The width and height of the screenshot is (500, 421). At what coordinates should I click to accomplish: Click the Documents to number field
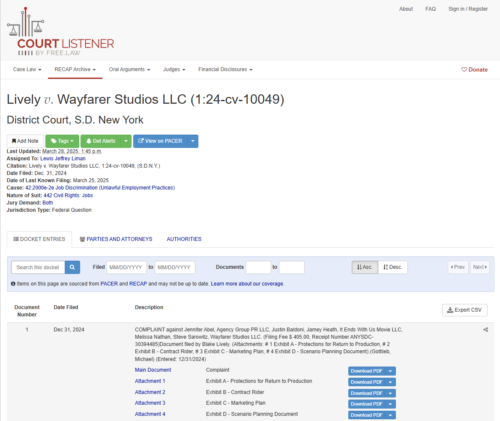pos(292,267)
